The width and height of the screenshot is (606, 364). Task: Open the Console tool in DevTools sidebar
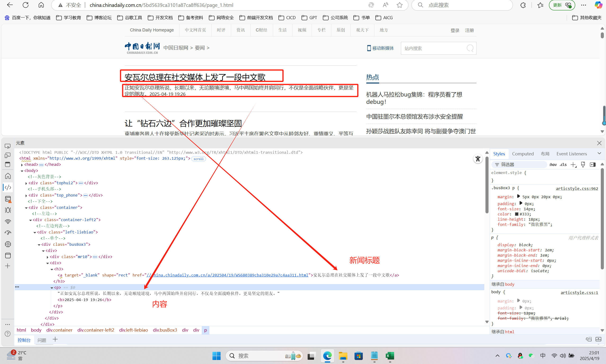coord(8,199)
